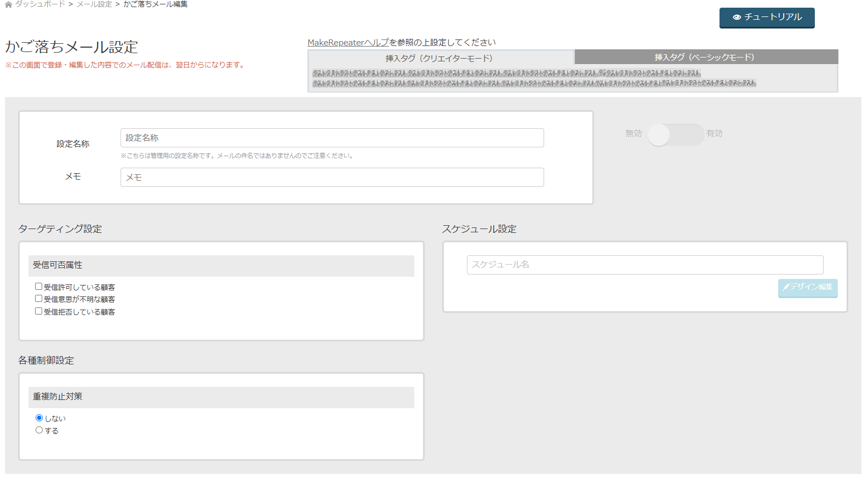Check 受信意思が不明な顧客 checkbox
868x480 pixels.
39,299
